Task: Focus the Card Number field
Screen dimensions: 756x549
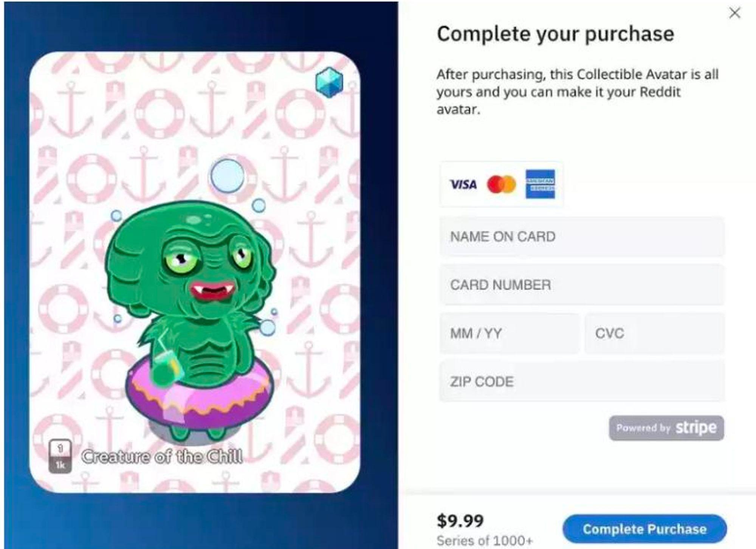Action: (x=582, y=285)
